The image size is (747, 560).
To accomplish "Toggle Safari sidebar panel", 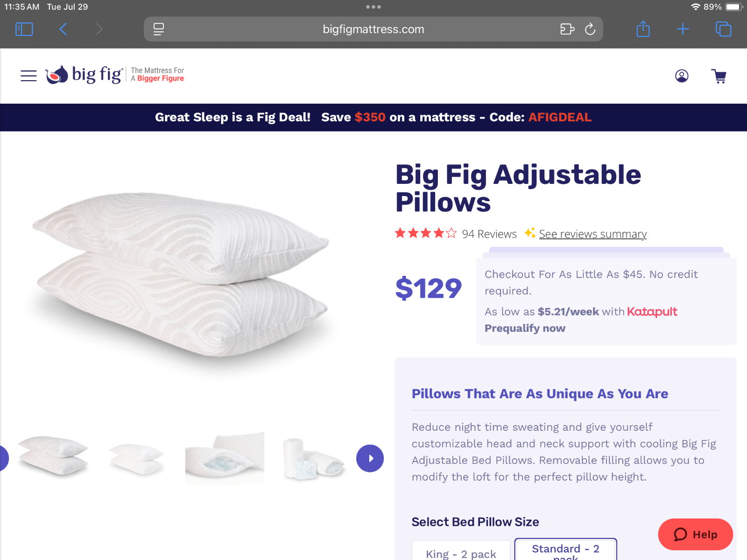I will coord(24,29).
